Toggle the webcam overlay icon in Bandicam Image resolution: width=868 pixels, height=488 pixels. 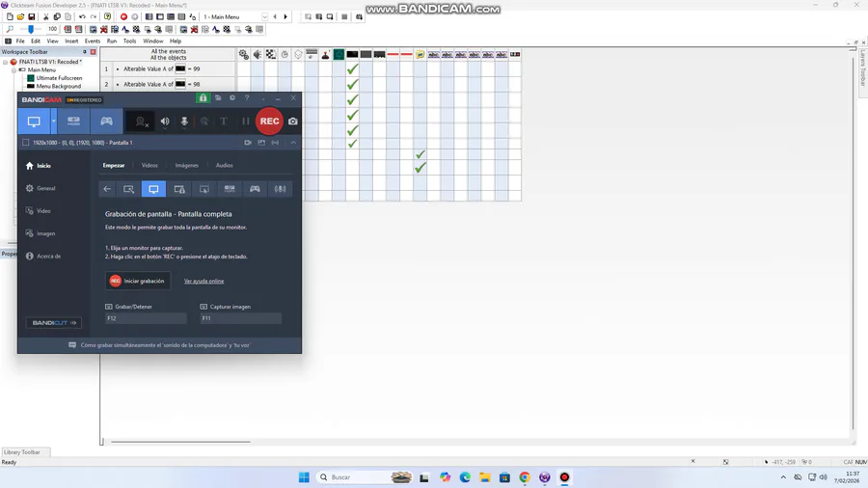(142, 122)
